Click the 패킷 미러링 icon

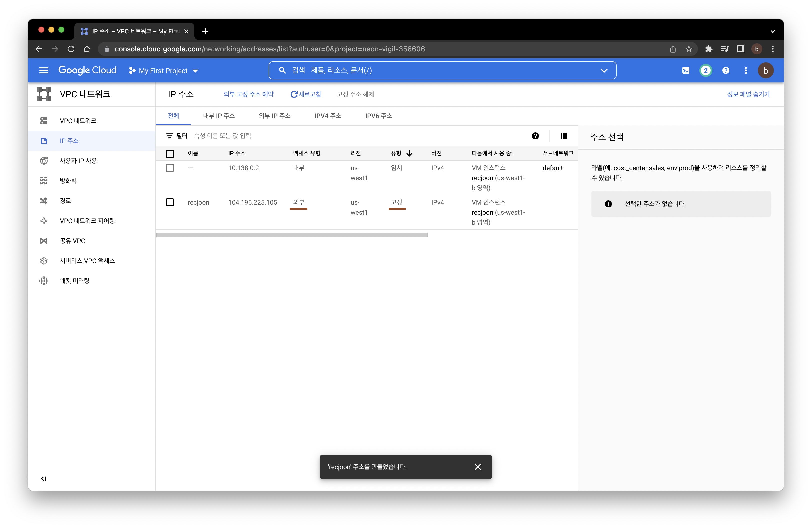coord(44,281)
